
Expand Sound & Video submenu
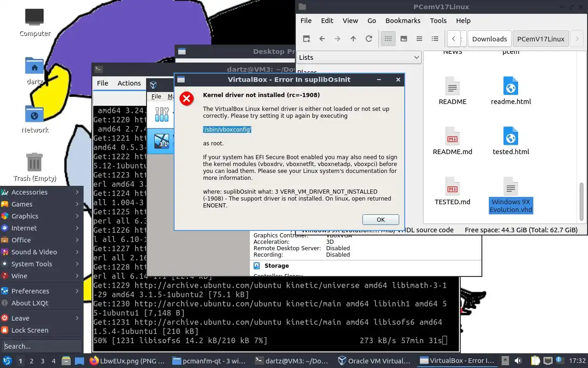pos(41,252)
